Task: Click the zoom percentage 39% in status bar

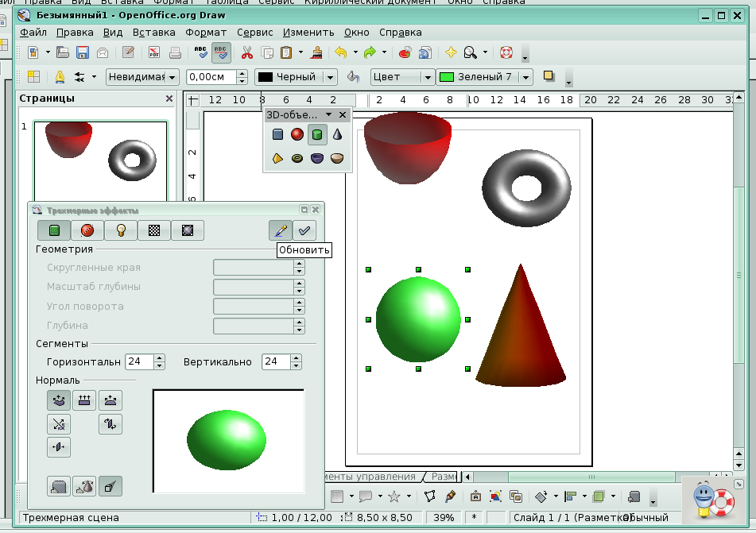Action: pyautogui.click(x=444, y=518)
